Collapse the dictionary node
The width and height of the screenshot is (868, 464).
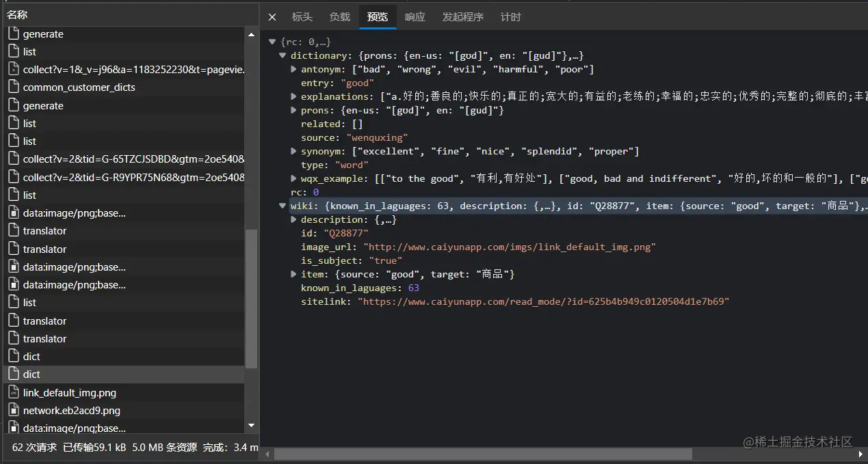coord(283,55)
